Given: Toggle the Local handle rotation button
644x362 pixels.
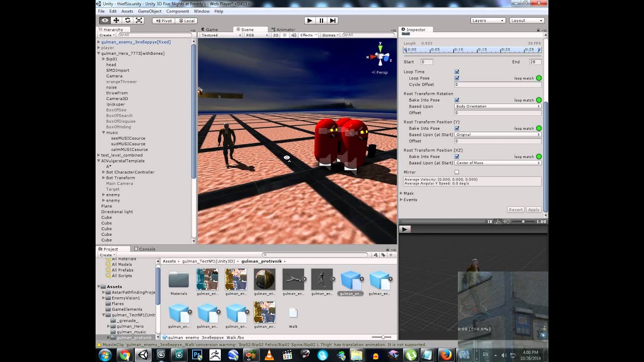Looking at the screenshot, I should tap(186, 21).
